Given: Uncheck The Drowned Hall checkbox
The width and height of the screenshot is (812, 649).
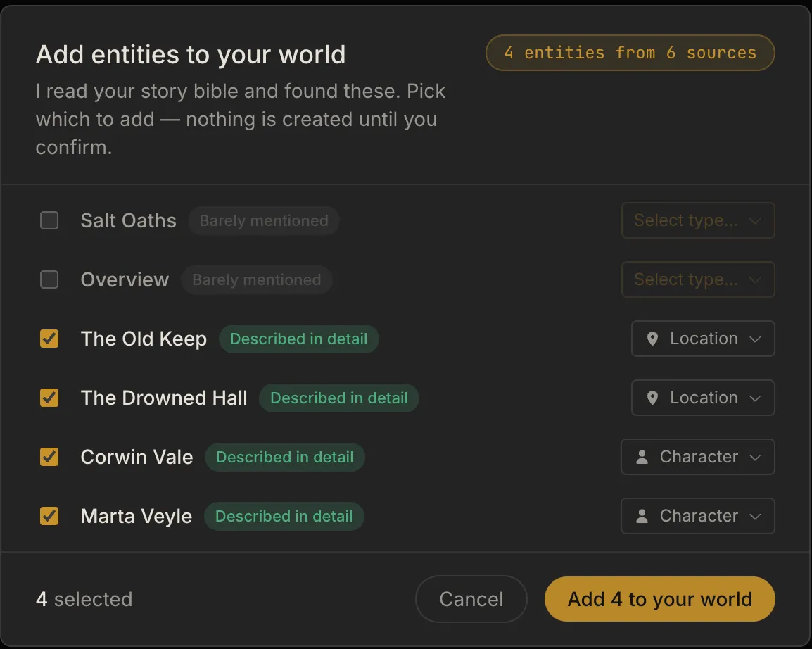Looking at the screenshot, I should 49,398.
